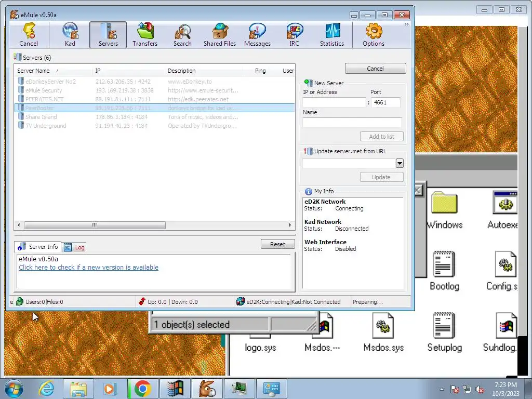Viewport: 532px width, 399px height.
Task: Click the server list horizontal scrollbar thumb
Action: pyautogui.click(x=95, y=225)
